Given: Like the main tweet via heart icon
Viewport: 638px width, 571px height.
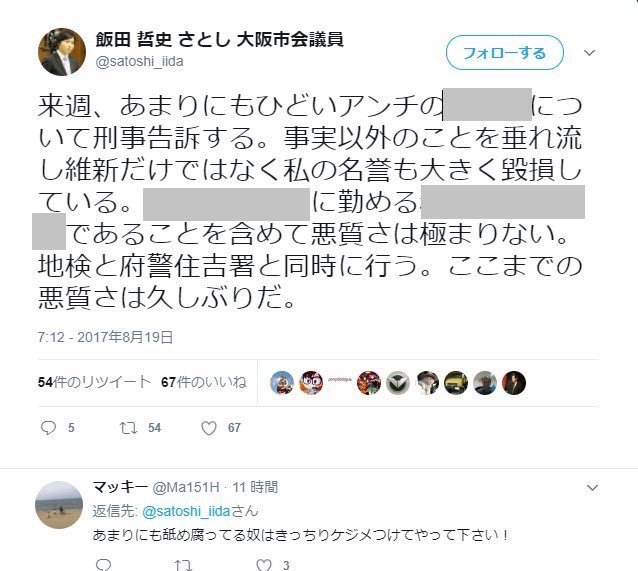Looking at the screenshot, I should [209, 428].
